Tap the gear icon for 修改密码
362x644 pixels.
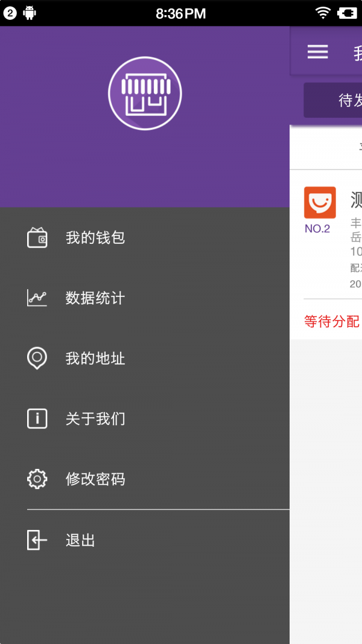[x=37, y=479]
